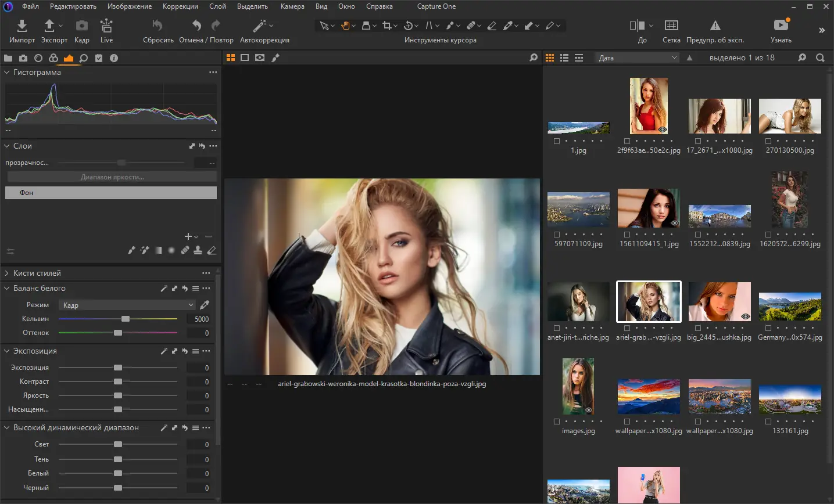Tick the checkbox under images.jpg thumbnail
The height and width of the screenshot is (504, 834).
pyautogui.click(x=557, y=422)
